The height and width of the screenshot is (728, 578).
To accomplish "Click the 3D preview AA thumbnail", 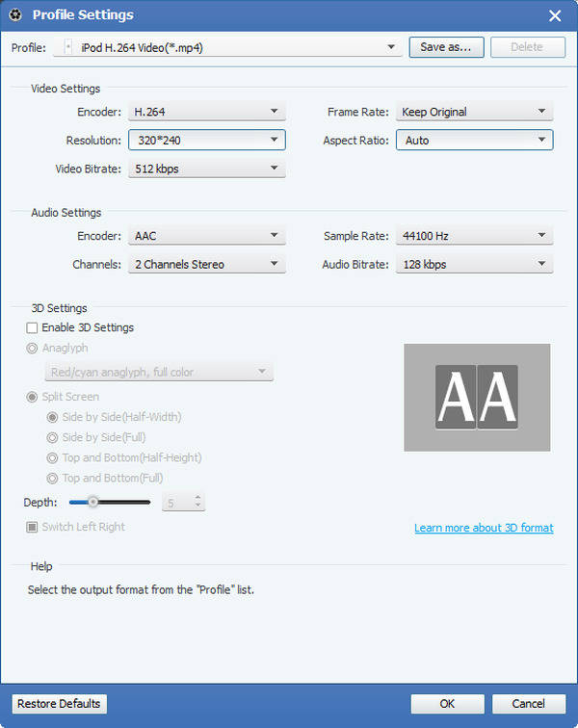I will (477, 397).
